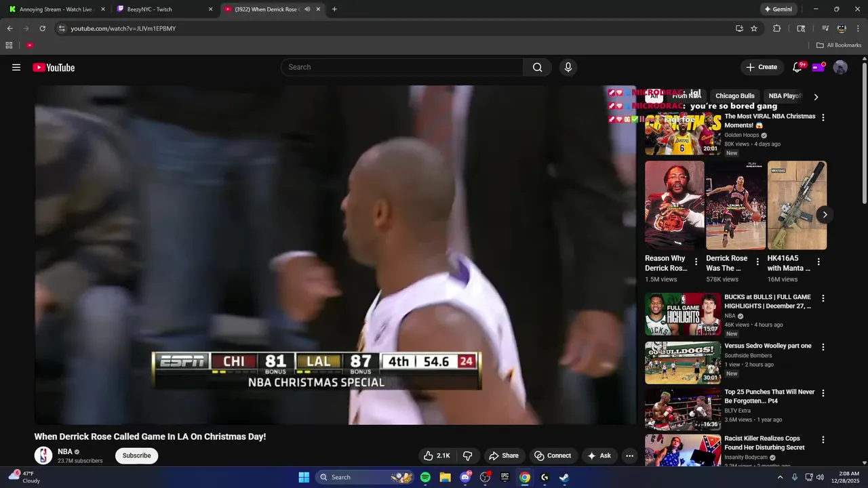Open Discord from the taskbar
Viewport: 868px width, 488px height.
point(465,477)
